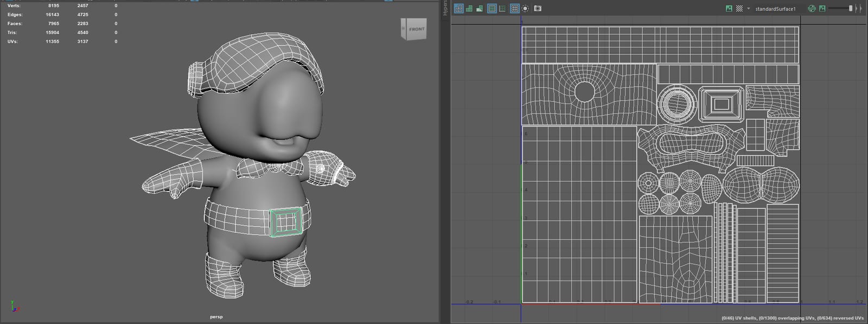This screenshot has height=324, width=868.
Task: Click the 4725 edges value
Action: (x=82, y=15)
